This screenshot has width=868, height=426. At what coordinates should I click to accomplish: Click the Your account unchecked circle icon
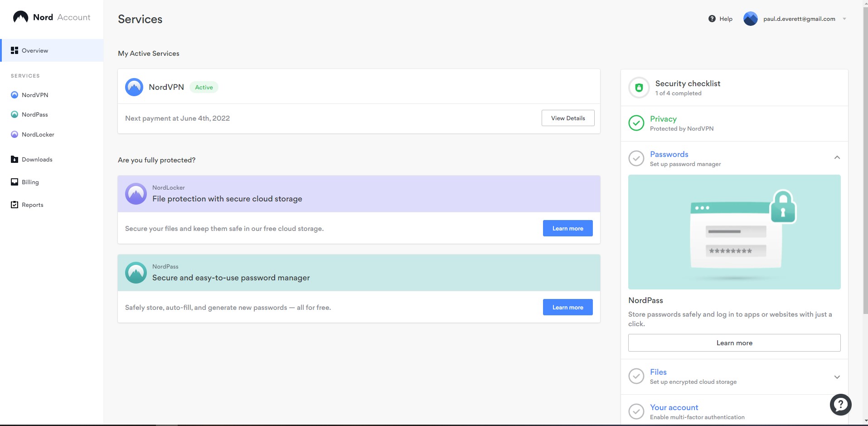(x=636, y=411)
